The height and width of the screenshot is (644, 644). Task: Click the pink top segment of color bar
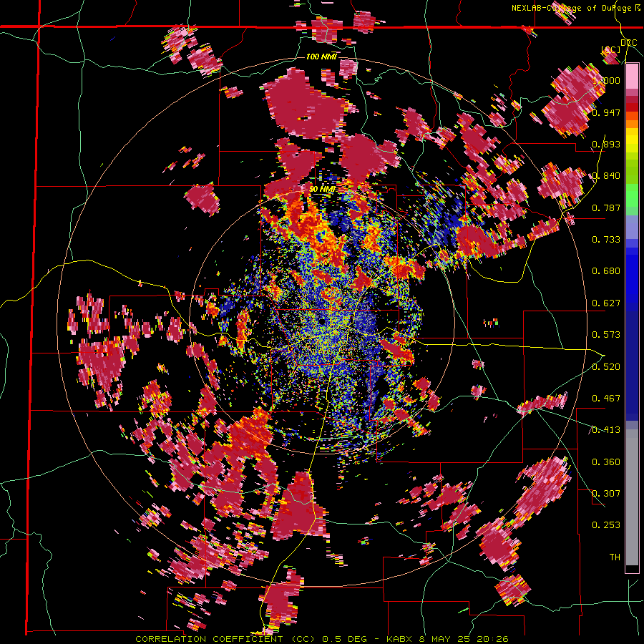[632, 76]
